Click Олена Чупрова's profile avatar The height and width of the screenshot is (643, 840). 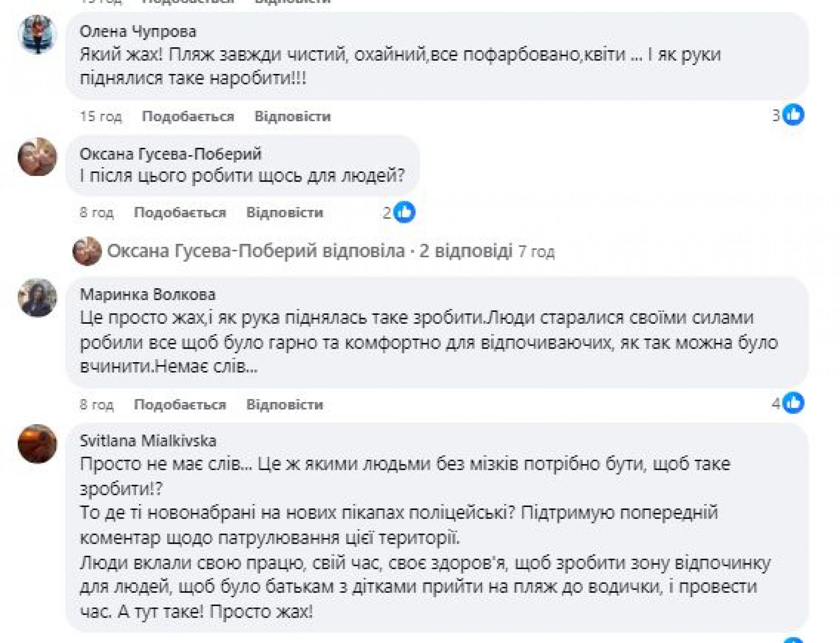point(38,34)
